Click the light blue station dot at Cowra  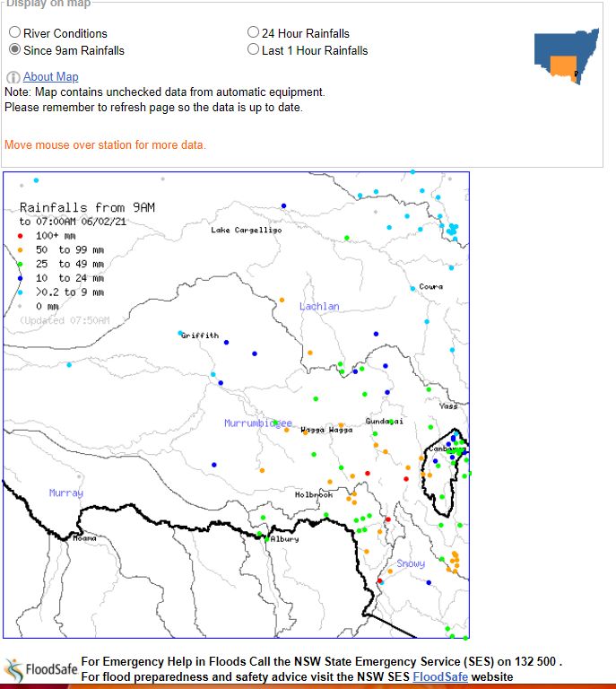click(x=412, y=288)
